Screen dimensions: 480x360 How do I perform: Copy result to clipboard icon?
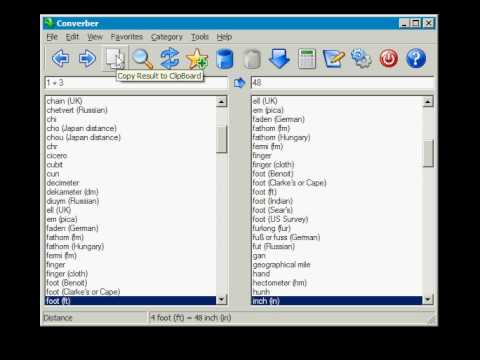(x=115, y=59)
